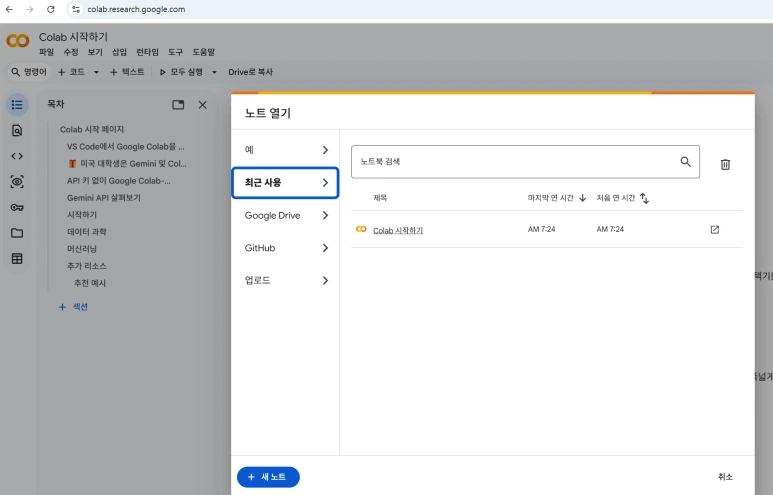Click the Colab 시작하기 document title
The height and width of the screenshot is (495, 773).
[73, 37]
